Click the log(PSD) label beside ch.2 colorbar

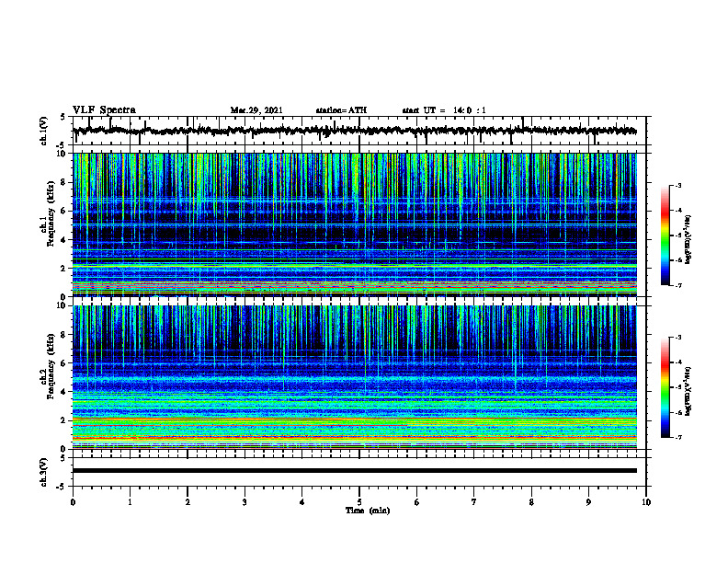[x=688, y=392]
